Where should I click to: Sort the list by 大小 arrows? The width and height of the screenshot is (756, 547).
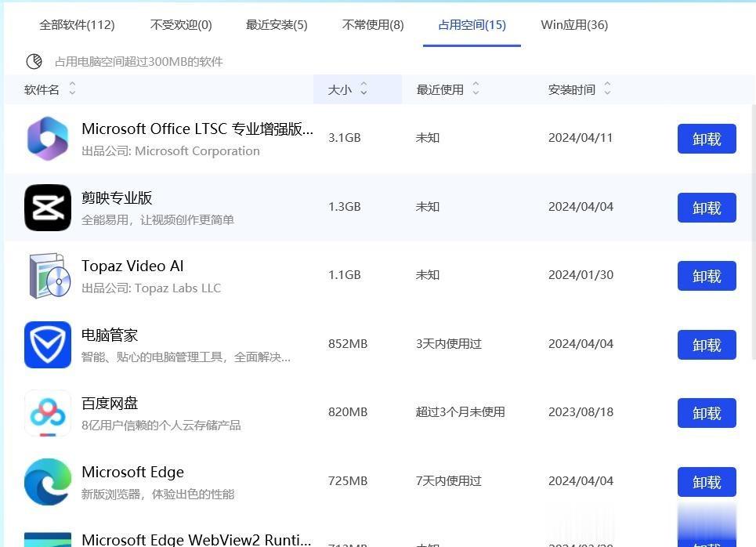tap(364, 89)
